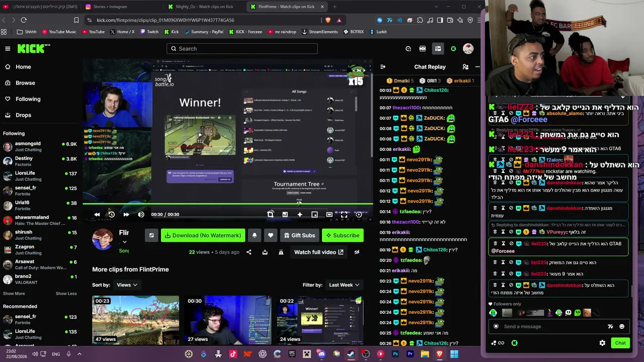Open the Filter by Last Week dropdown
Viewport: 644px width, 362px height.
[x=344, y=285]
